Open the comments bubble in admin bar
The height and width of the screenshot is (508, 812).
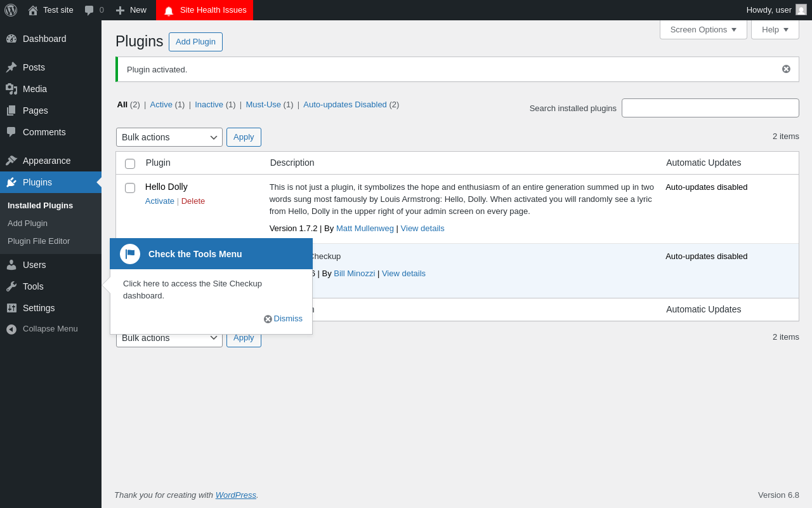pos(89,10)
